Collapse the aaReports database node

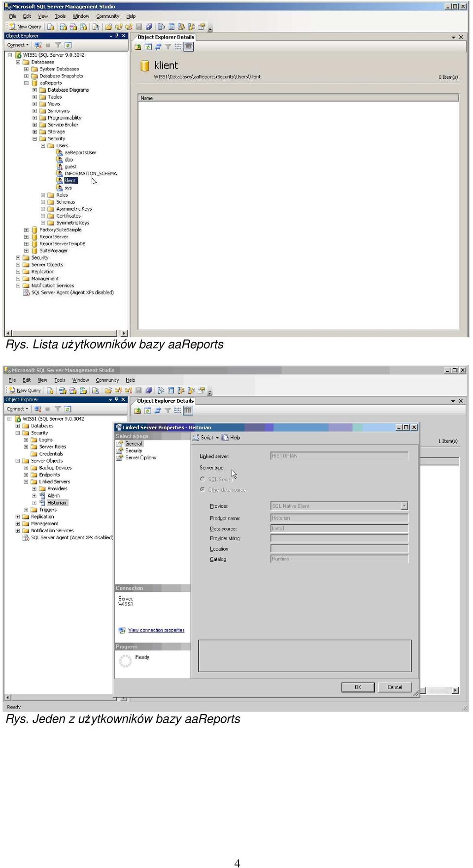tap(27, 83)
